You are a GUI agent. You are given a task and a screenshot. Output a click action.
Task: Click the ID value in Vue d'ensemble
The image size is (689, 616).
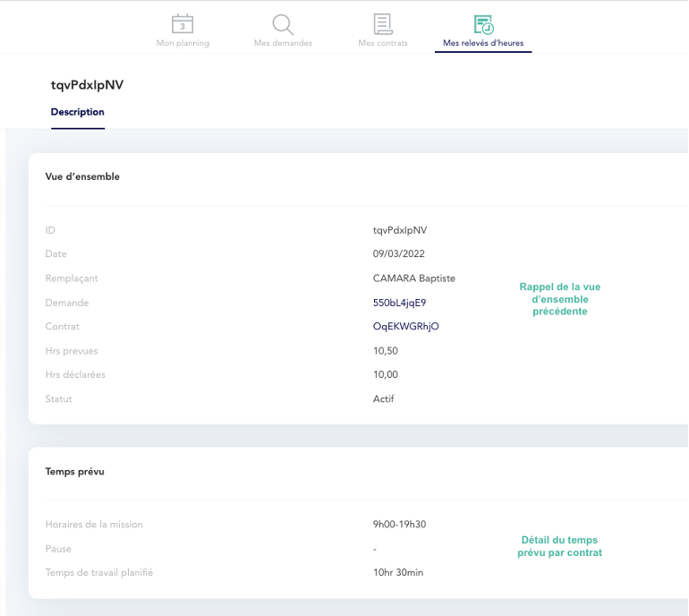(400, 230)
